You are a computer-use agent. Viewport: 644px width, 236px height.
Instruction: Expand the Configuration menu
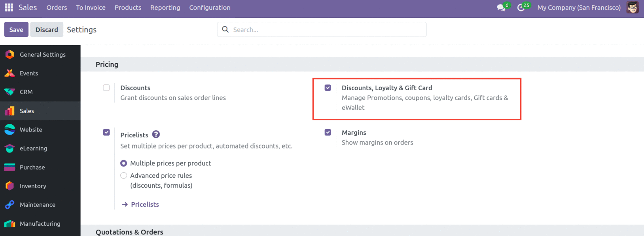click(210, 8)
